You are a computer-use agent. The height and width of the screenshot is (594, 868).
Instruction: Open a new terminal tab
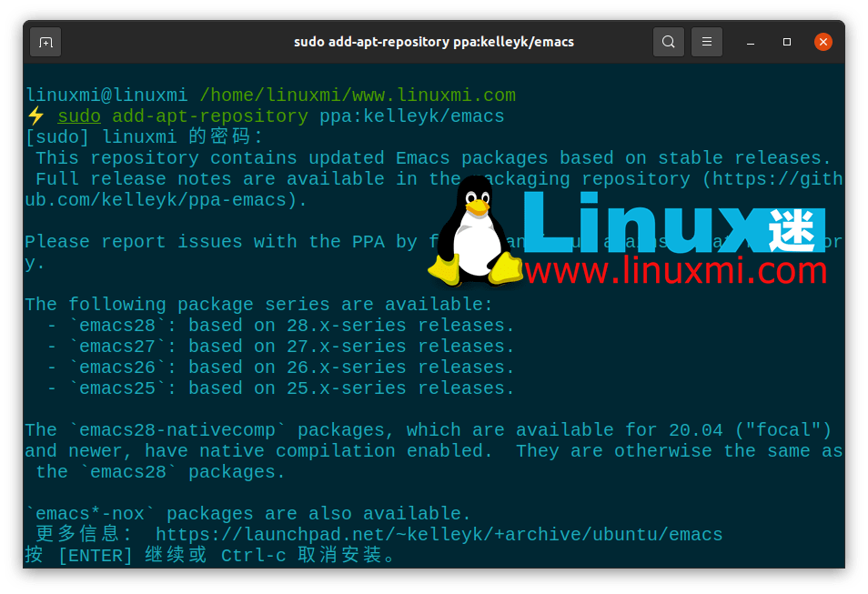click(x=45, y=42)
